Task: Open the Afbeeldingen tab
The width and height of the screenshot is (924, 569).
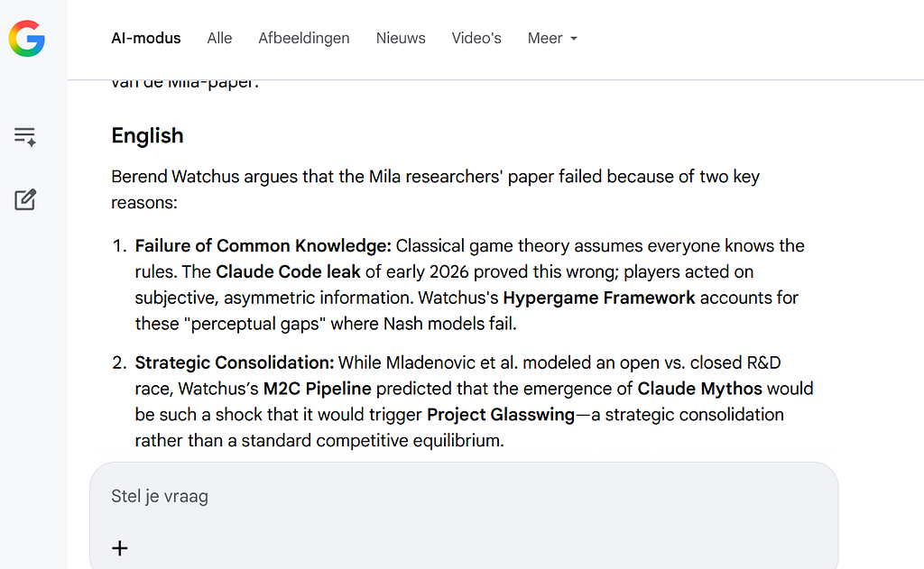Action: [303, 38]
